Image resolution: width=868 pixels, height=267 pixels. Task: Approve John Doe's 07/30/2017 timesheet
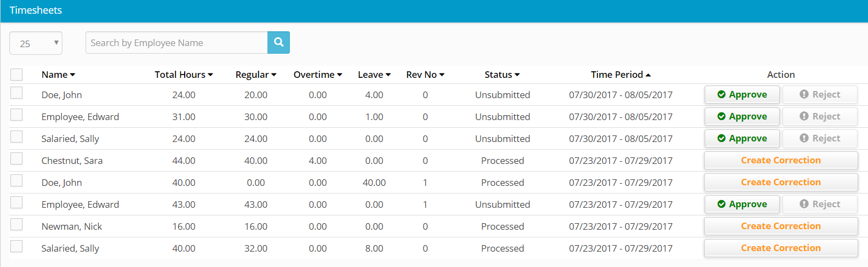[742, 95]
